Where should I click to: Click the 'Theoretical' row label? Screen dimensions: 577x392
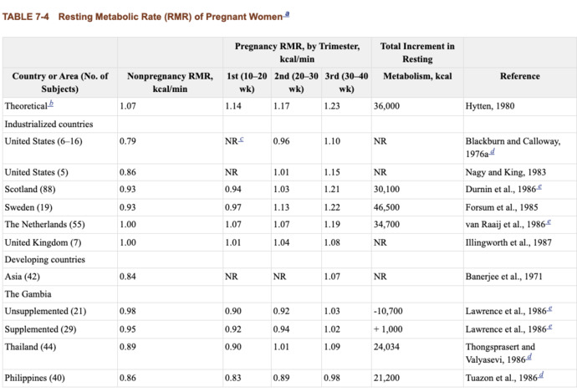tap(26, 106)
